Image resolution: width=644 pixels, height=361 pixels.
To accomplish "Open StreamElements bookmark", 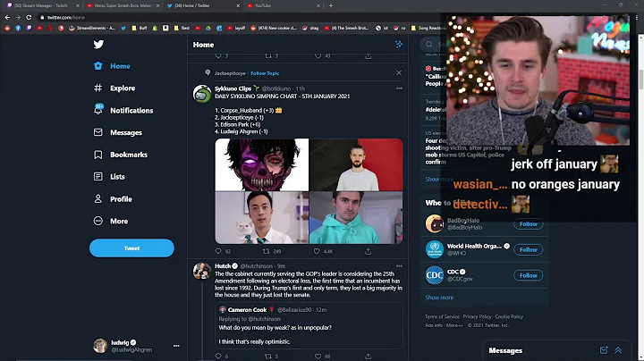I will click(x=92, y=28).
